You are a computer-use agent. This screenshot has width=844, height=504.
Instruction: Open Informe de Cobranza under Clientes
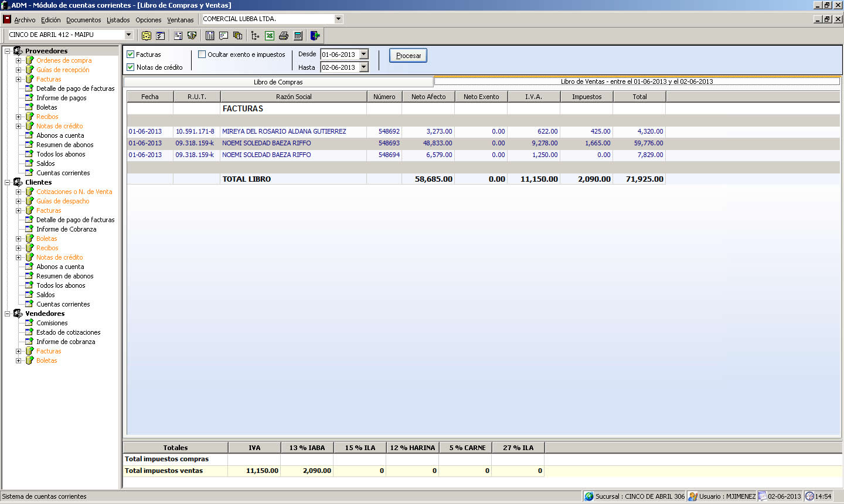(x=66, y=229)
